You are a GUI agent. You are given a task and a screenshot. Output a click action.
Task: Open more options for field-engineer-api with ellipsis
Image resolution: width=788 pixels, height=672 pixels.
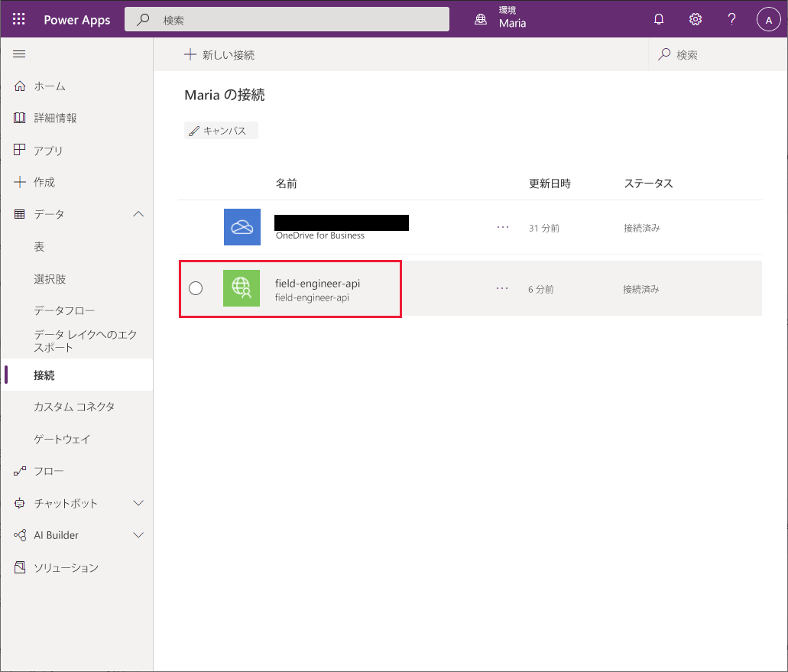point(502,288)
